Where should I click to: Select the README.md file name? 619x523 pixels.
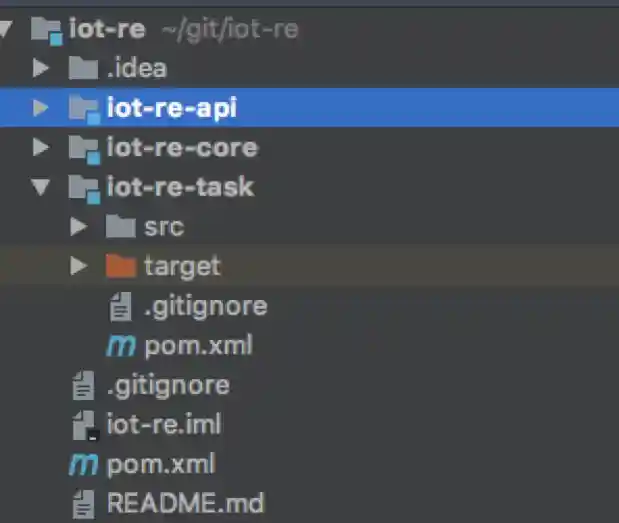(185, 503)
